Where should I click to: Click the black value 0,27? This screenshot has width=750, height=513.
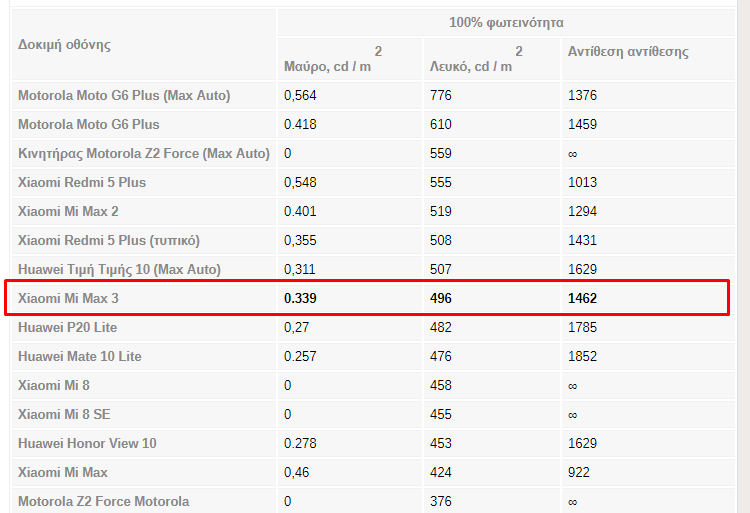point(296,327)
